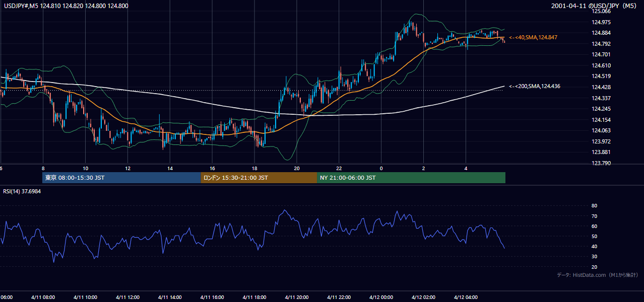The width and height of the screenshot is (644, 302).
Task: Click the 4/11 20:00 bottom date label
Action: 297,297
